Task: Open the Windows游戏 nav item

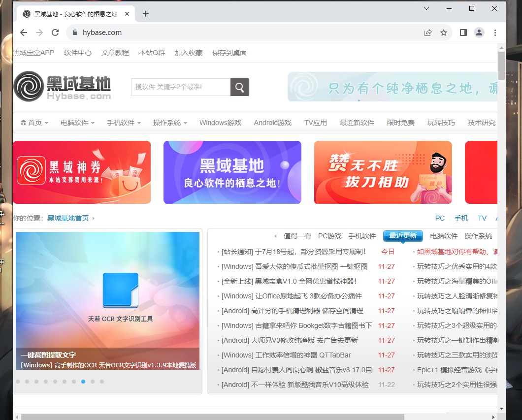Action: 220,123
